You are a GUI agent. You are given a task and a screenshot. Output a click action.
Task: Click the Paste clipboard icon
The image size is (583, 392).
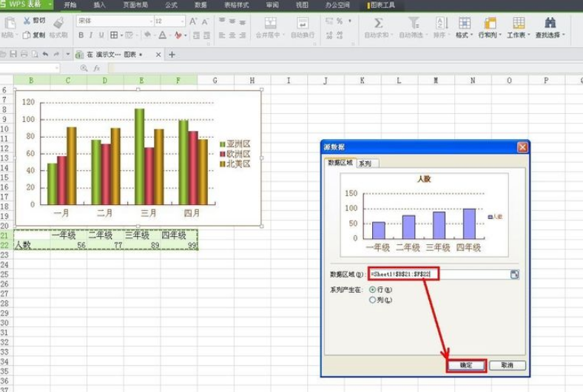tap(10, 23)
